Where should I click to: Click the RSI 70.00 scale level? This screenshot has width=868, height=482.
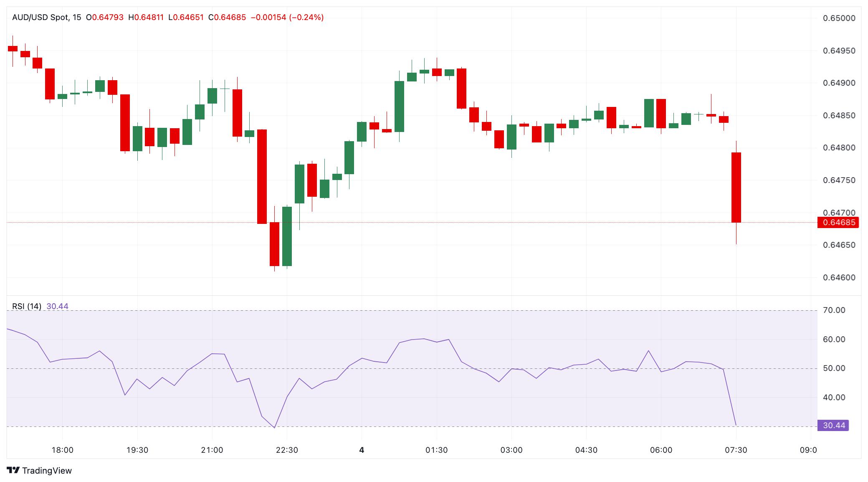pyautogui.click(x=834, y=310)
